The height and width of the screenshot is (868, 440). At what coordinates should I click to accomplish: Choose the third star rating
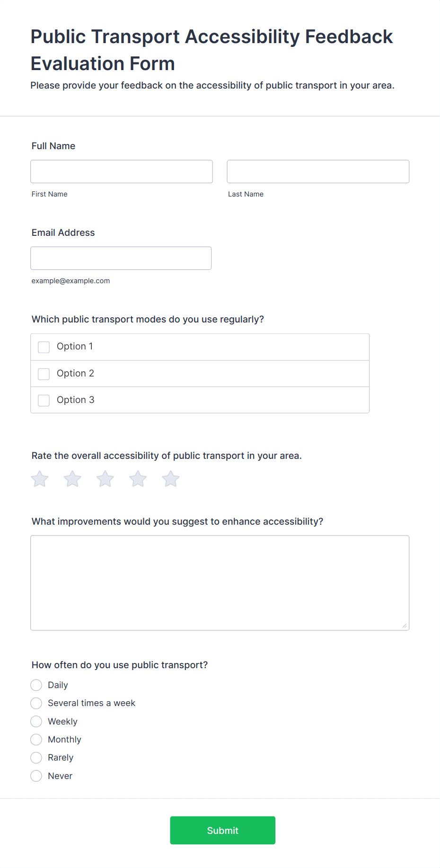click(x=105, y=479)
